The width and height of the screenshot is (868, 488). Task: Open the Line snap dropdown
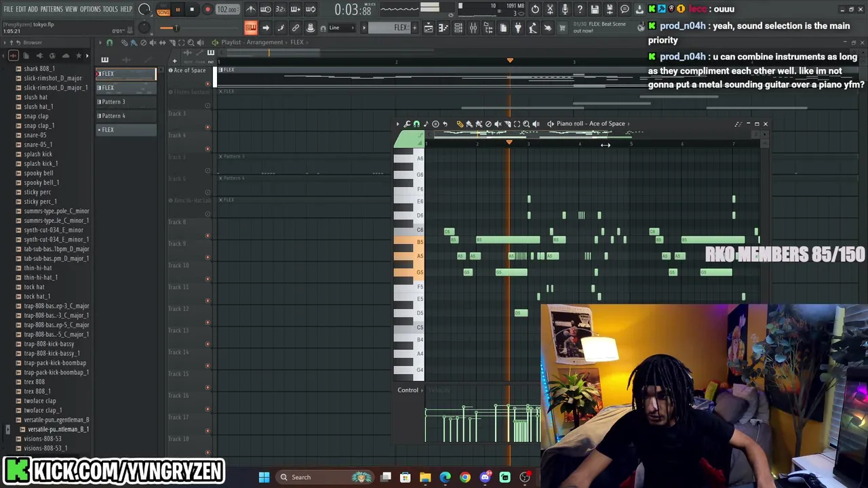pos(341,28)
